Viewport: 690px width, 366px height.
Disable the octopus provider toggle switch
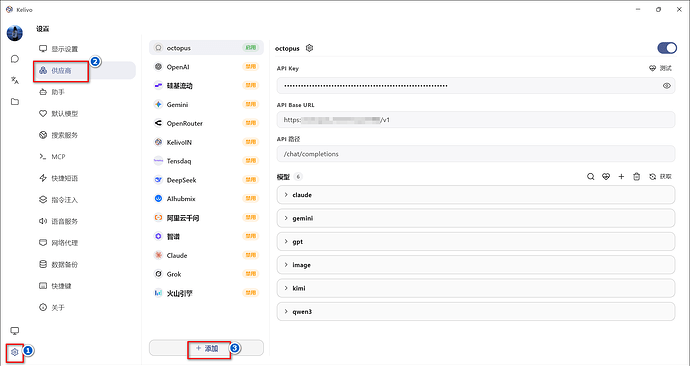coord(667,48)
